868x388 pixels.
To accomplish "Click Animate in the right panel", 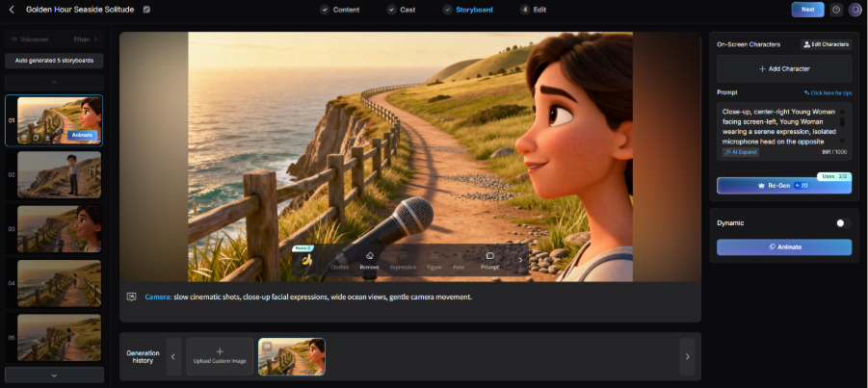I will [x=784, y=246].
